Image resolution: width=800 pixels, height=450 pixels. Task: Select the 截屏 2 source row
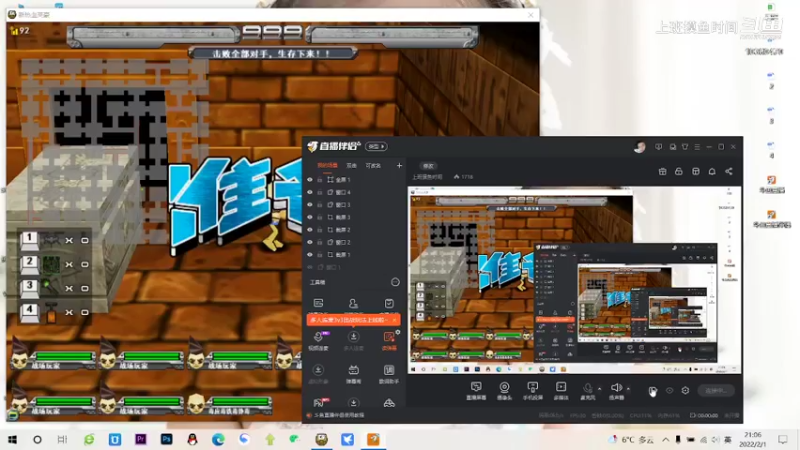(x=355, y=230)
